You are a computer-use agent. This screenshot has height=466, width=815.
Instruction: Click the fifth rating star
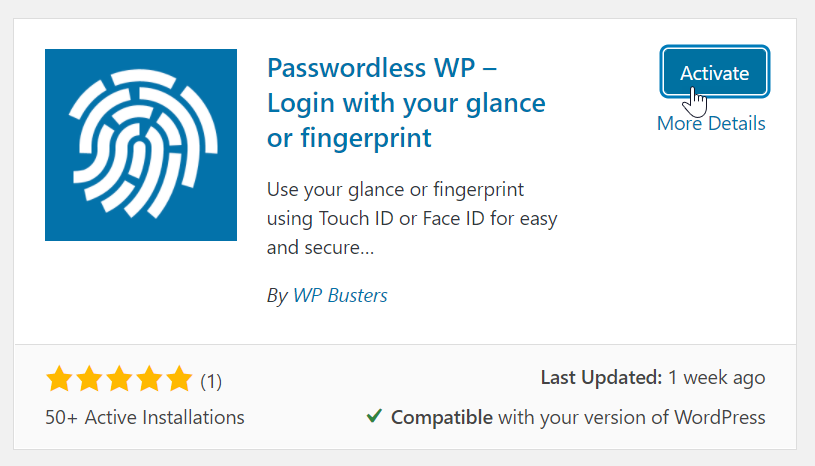click(x=179, y=379)
